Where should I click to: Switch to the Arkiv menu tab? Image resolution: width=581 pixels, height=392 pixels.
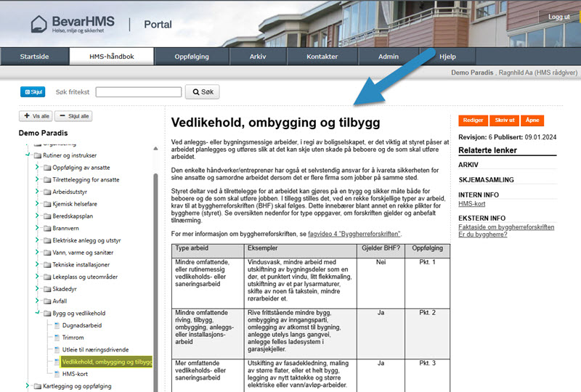[x=258, y=57]
